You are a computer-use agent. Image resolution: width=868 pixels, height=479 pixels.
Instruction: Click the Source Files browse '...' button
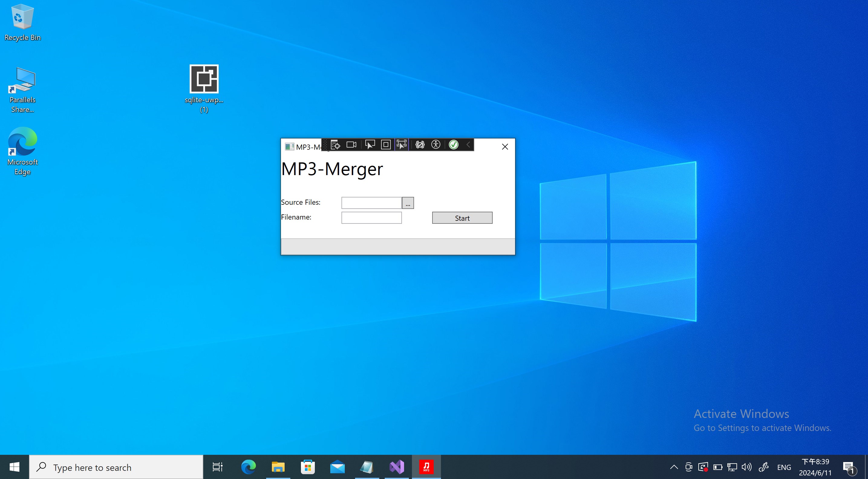[408, 203]
